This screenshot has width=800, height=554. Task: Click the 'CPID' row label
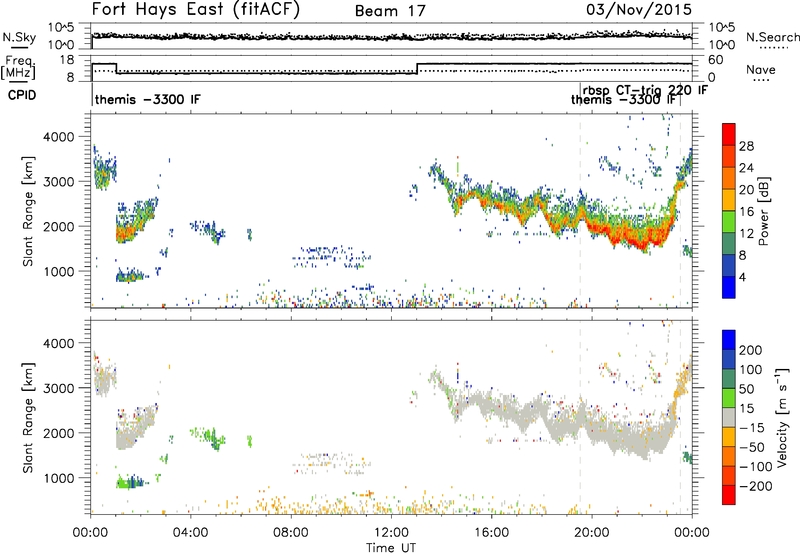click(x=22, y=95)
